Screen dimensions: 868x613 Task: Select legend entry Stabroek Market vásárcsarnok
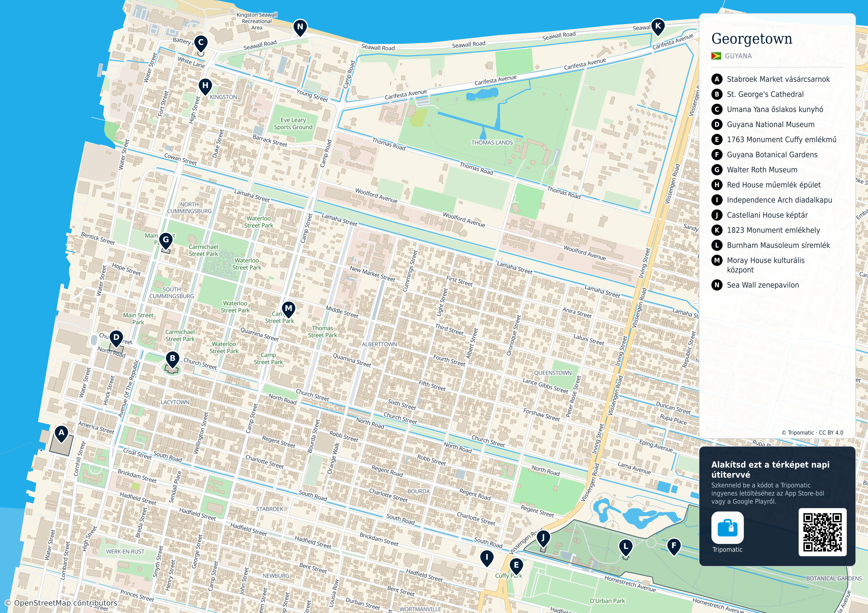[771, 79]
